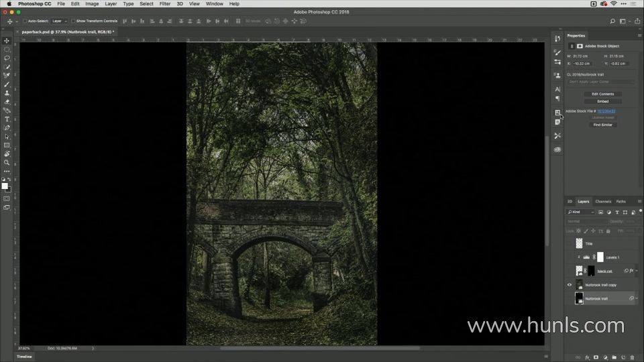Click the Edit Contents button

(602, 94)
